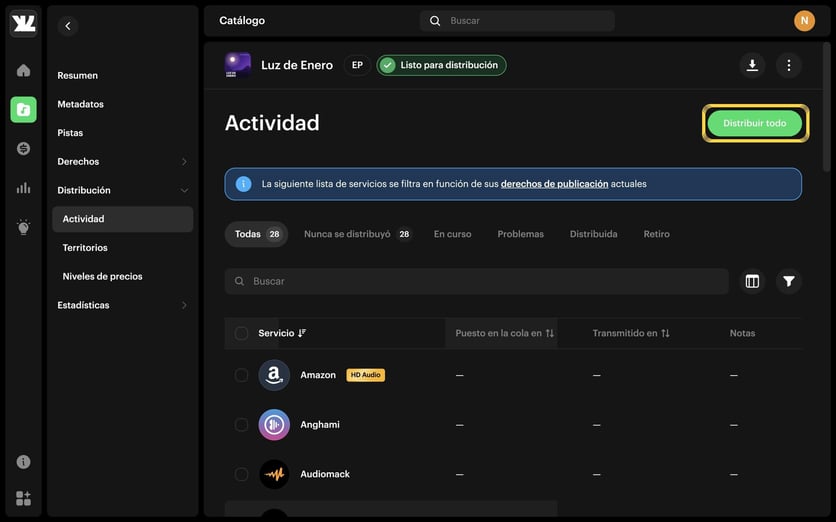This screenshot has width=836, height=522.
Task: Click the Notas column header
Action: coord(742,333)
